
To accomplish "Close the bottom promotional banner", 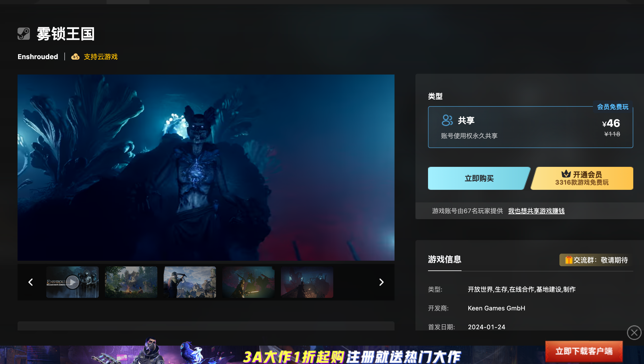I will coord(634,333).
